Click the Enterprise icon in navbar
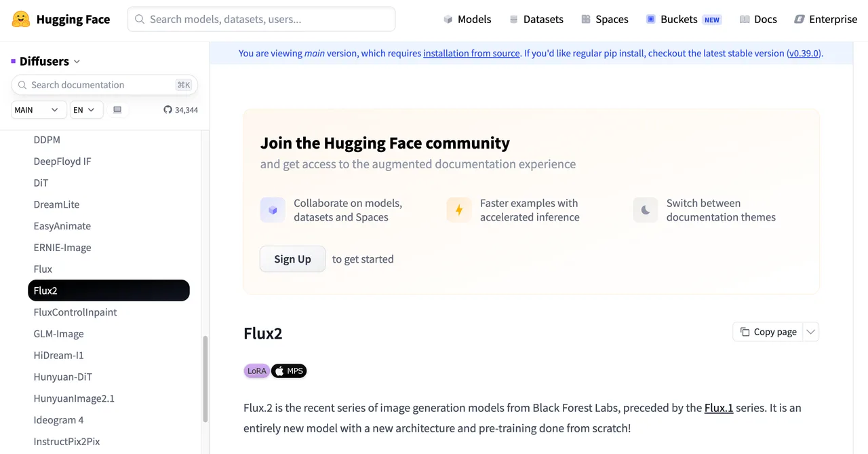This screenshot has height=454, width=868. pyautogui.click(x=800, y=19)
